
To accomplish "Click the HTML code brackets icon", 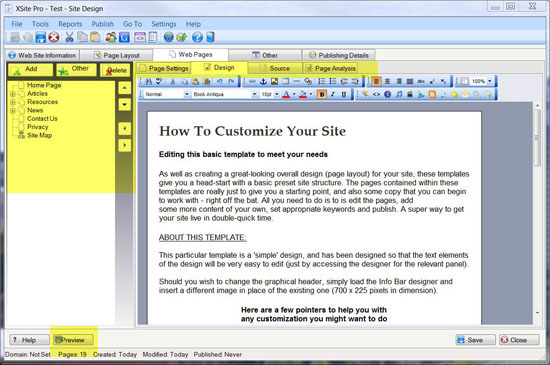I will [x=376, y=94].
